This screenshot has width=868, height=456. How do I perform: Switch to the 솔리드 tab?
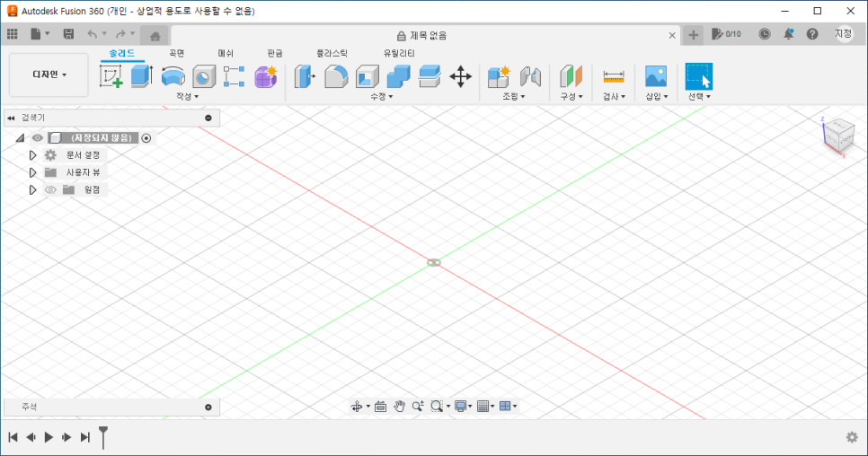[x=122, y=53]
